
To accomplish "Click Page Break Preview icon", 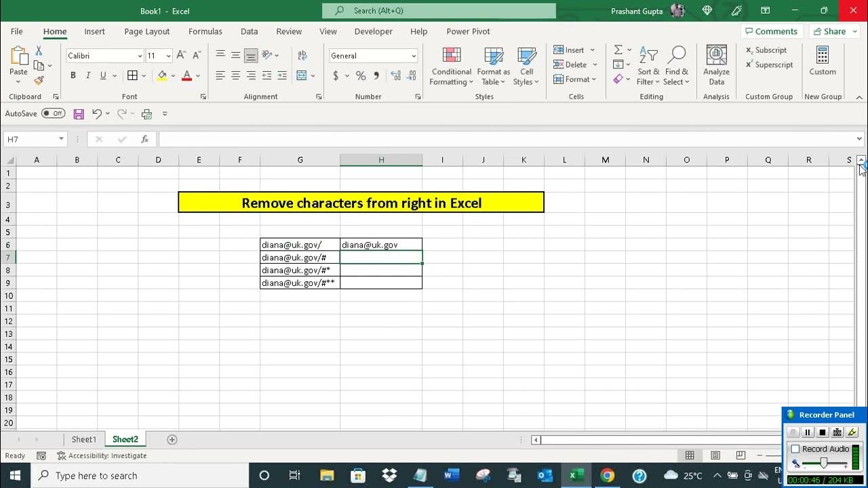I will coord(741,455).
